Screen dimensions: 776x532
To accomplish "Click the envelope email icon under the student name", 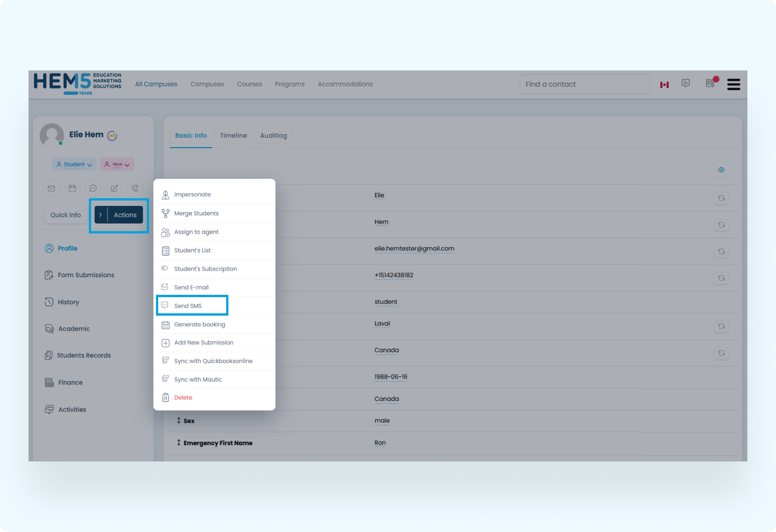I will pos(51,188).
